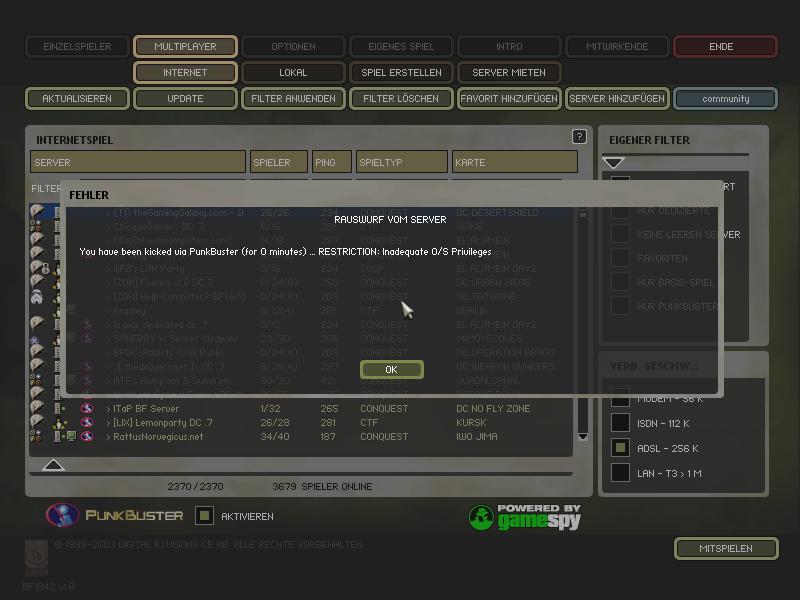Enable Keine Leeren Server filter checkbox
Viewport: 800px width, 600px height.
pyautogui.click(x=620, y=234)
